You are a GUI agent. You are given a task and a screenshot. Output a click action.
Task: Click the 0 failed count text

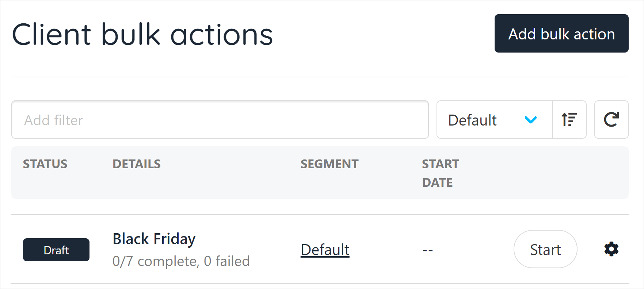[227, 261]
